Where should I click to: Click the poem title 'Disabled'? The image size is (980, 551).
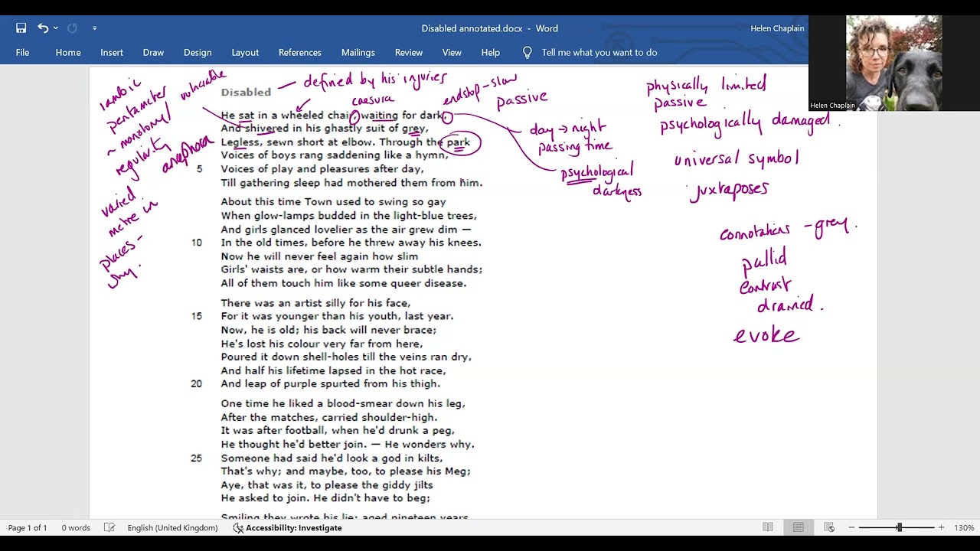coord(246,92)
